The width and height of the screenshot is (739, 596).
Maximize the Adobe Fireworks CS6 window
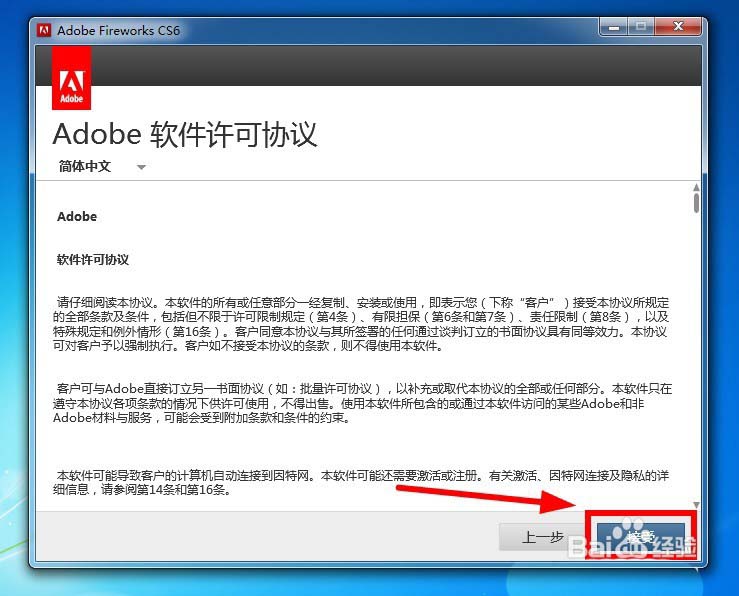tap(640, 27)
